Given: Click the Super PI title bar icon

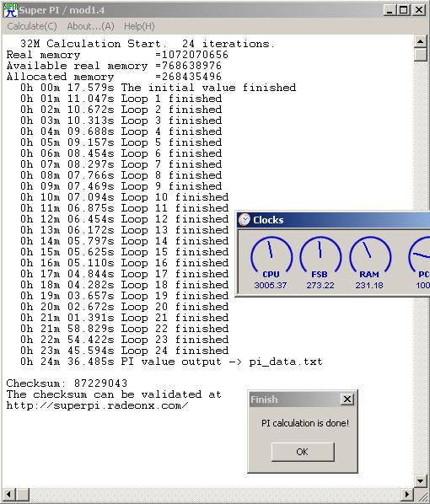Looking at the screenshot, I should [11, 10].
